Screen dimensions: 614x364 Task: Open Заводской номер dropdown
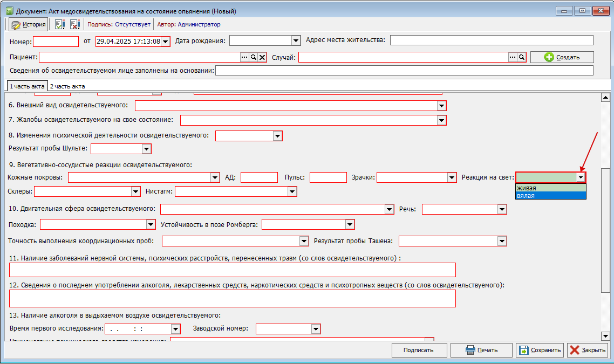click(316, 329)
